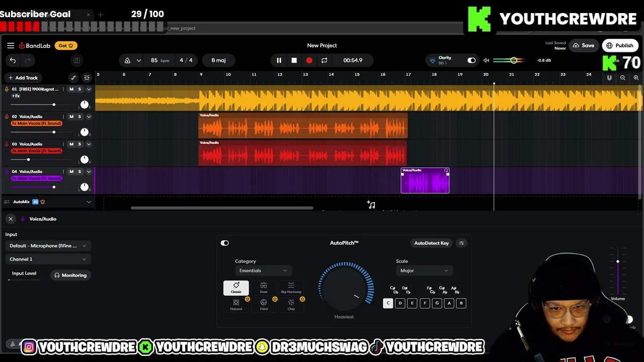Mute track 01
Screen dimensions: 644x362
pos(71,89)
